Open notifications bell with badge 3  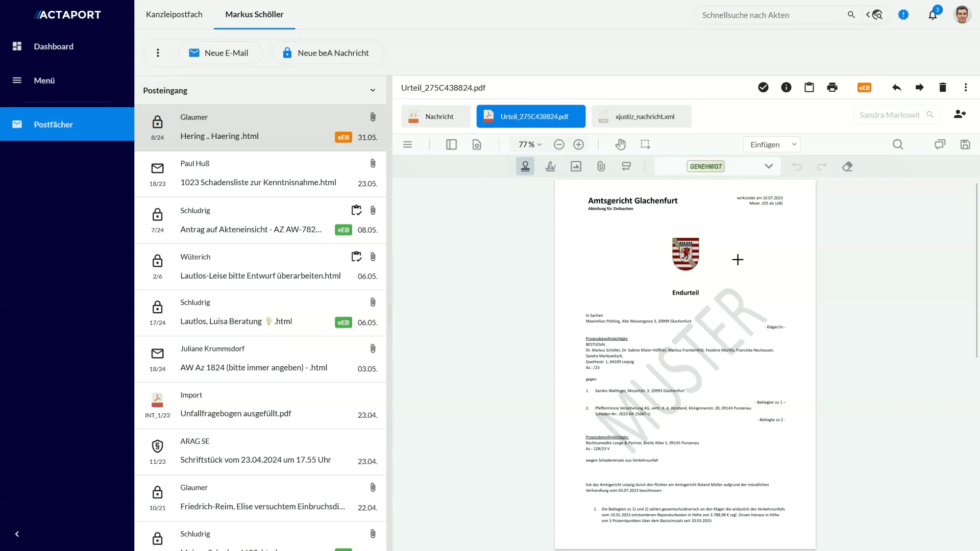tap(933, 15)
